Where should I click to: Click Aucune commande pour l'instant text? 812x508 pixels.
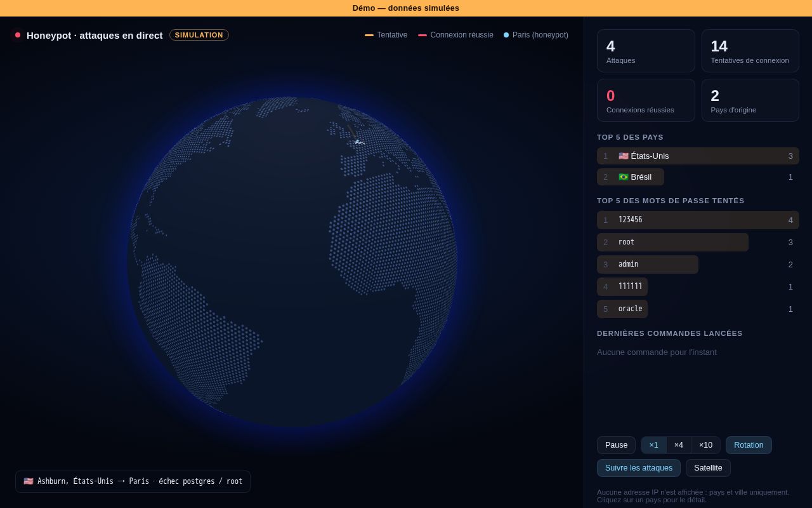coord(657,352)
